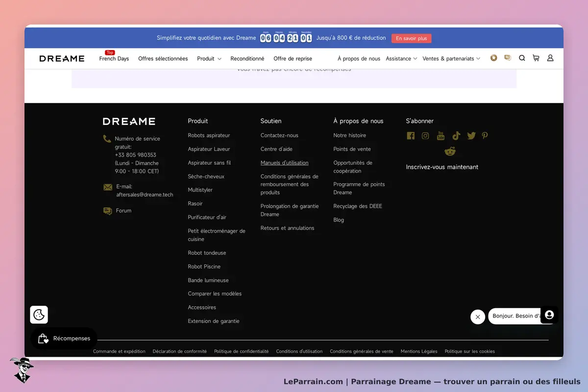The height and width of the screenshot is (392, 588).
Task: Open the Aspirateur Laveur link
Action: coord(209,149)
